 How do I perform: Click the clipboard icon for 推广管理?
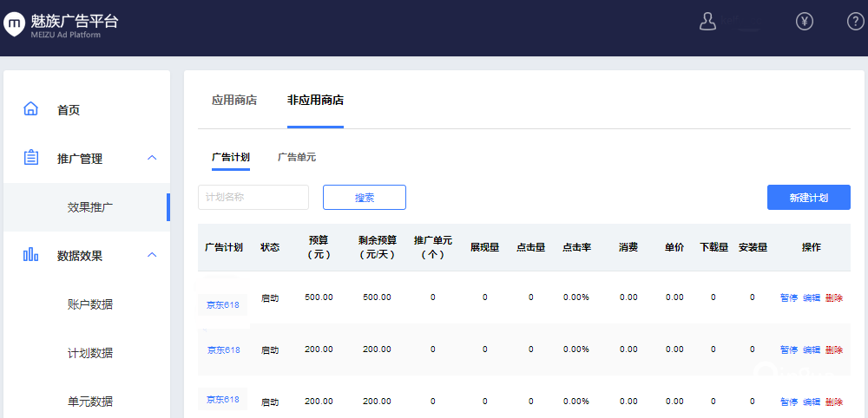(x=31, y=158)
